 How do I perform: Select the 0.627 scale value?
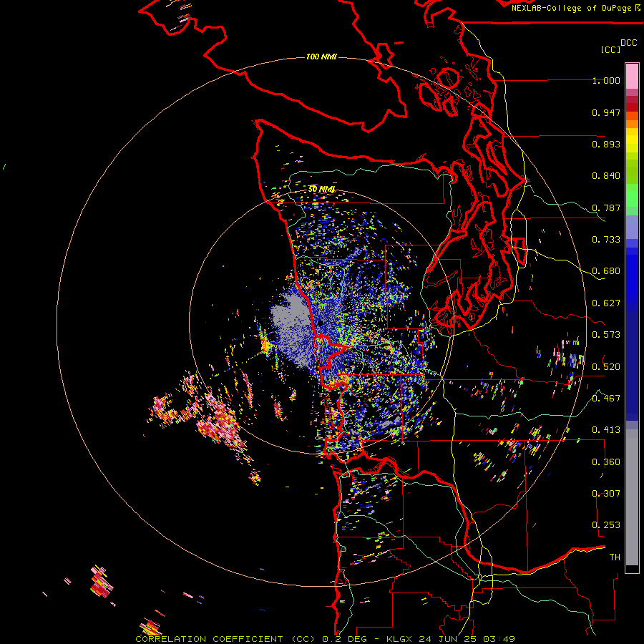[606, 303]
